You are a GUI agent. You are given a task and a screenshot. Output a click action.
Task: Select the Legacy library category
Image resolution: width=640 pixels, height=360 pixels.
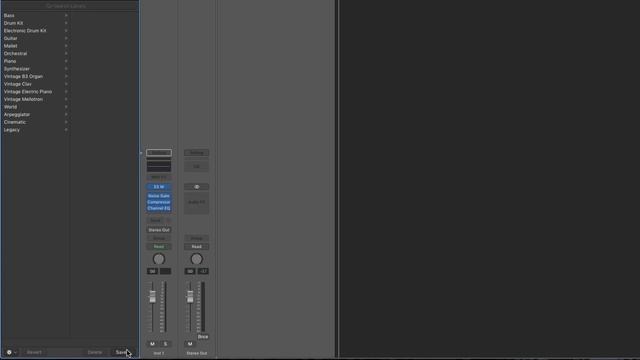[12, 130]
